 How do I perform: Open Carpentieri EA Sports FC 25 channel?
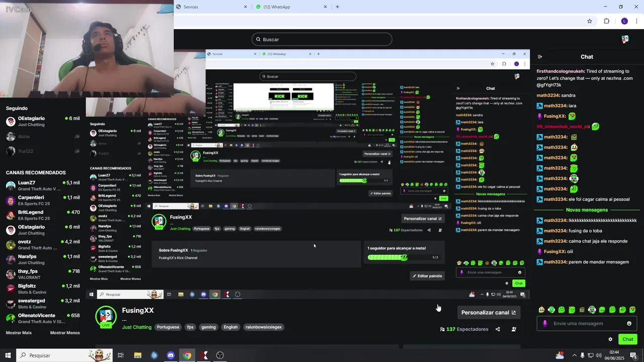(43, 200)
